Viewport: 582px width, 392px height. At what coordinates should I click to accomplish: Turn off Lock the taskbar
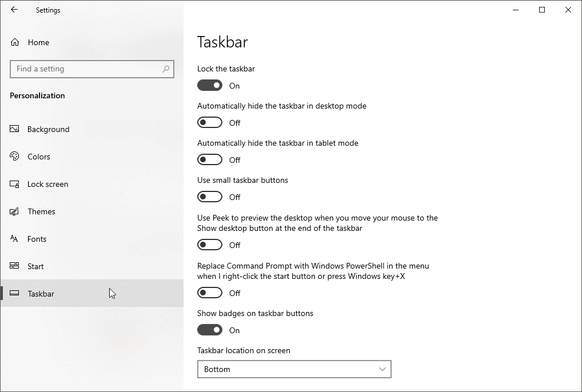[209, 85]
